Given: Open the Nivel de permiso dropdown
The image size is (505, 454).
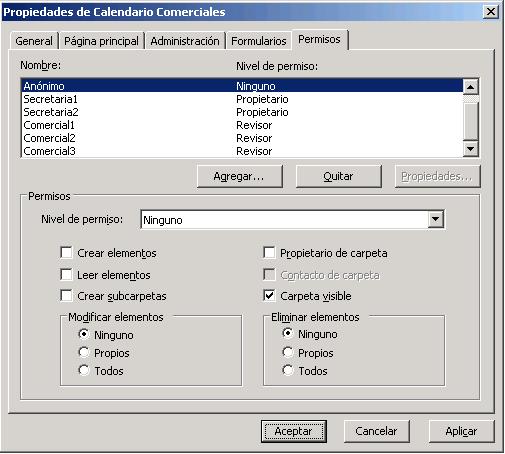Looking at the screenshot, I should click(x=435, y=219).
